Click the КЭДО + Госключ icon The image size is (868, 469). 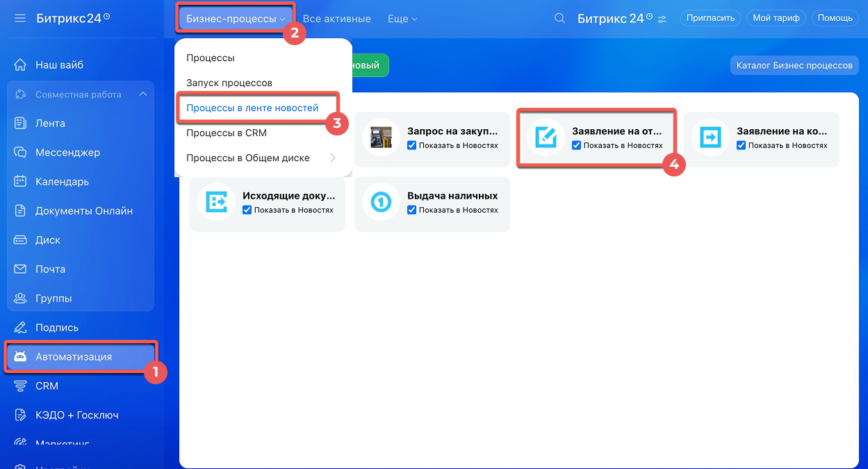[x=20, y=415]
